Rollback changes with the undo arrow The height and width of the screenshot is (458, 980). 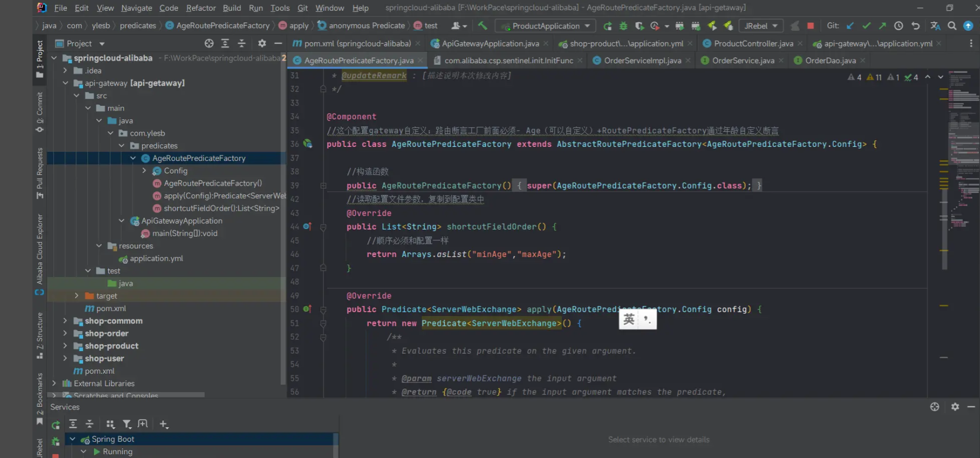(x=916, y=25)
